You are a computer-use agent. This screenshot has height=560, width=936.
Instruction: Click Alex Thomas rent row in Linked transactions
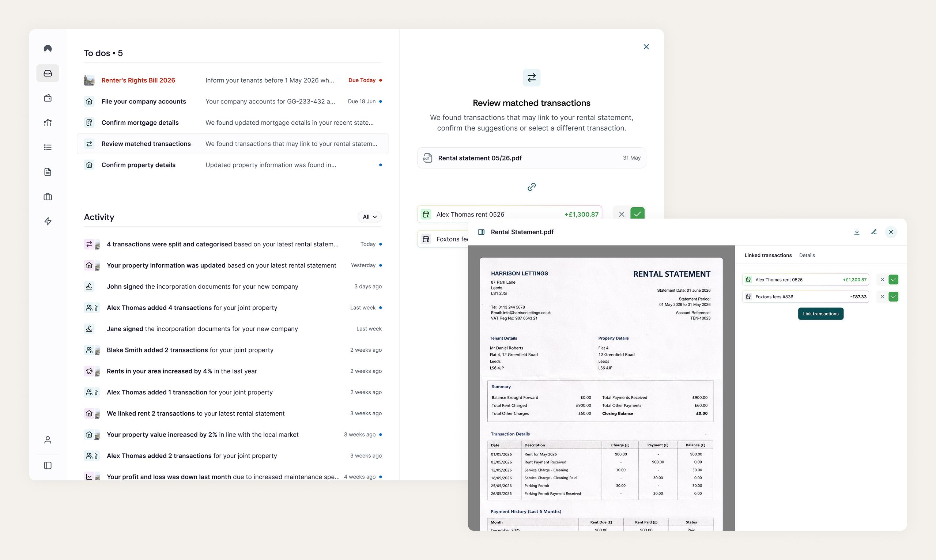tap(805, 280)
